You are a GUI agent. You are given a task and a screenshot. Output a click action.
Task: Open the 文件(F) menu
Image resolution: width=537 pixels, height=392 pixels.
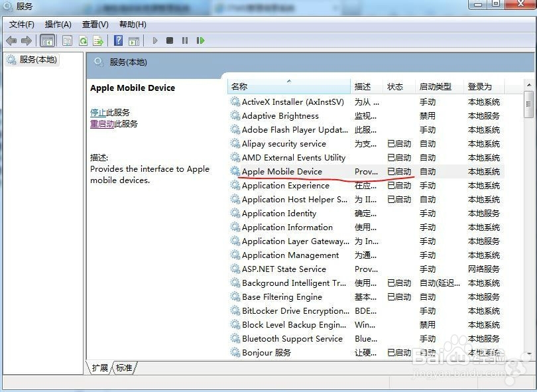(x=22, y=25)
